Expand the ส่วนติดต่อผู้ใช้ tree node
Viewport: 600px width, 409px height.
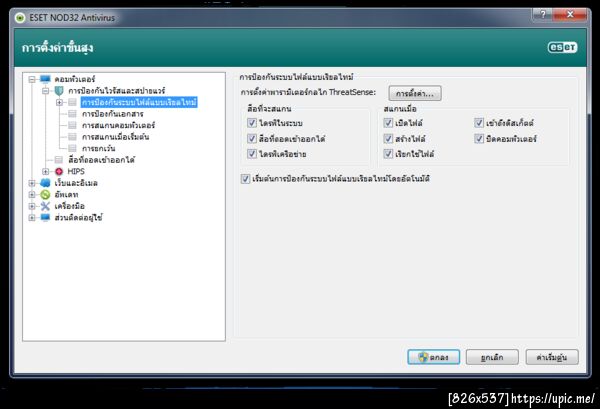click(32, 217)
